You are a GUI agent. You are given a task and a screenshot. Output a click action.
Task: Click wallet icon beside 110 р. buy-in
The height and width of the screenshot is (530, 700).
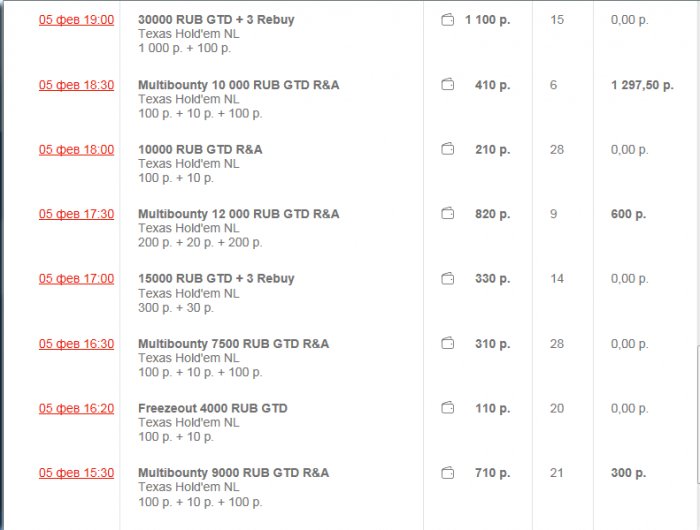[x=448, y=408]
